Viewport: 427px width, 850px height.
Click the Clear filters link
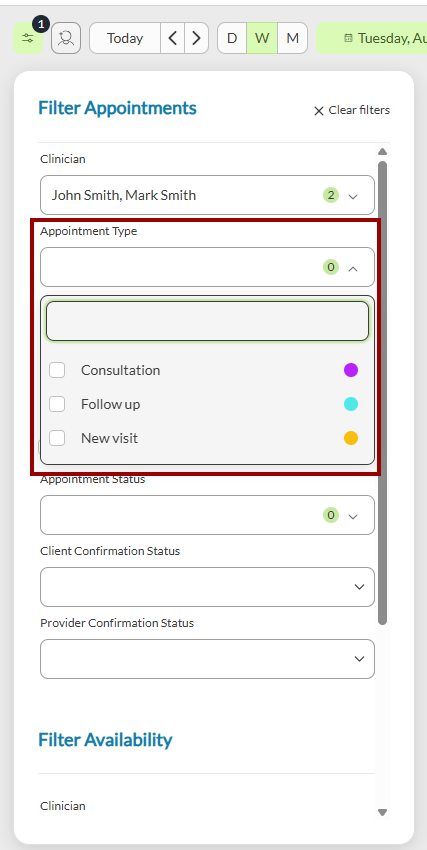point(359,110)
